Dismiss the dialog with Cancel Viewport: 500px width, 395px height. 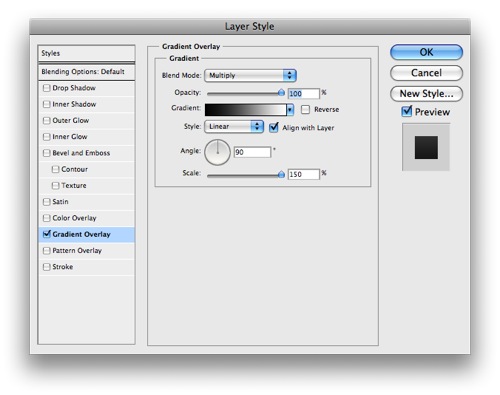(x=426, y=73)
